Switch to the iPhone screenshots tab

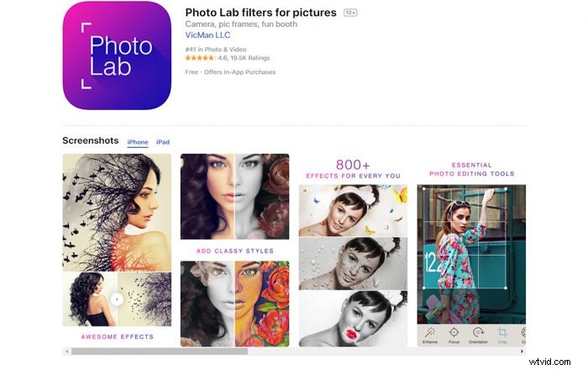click(x=138, y=142)
